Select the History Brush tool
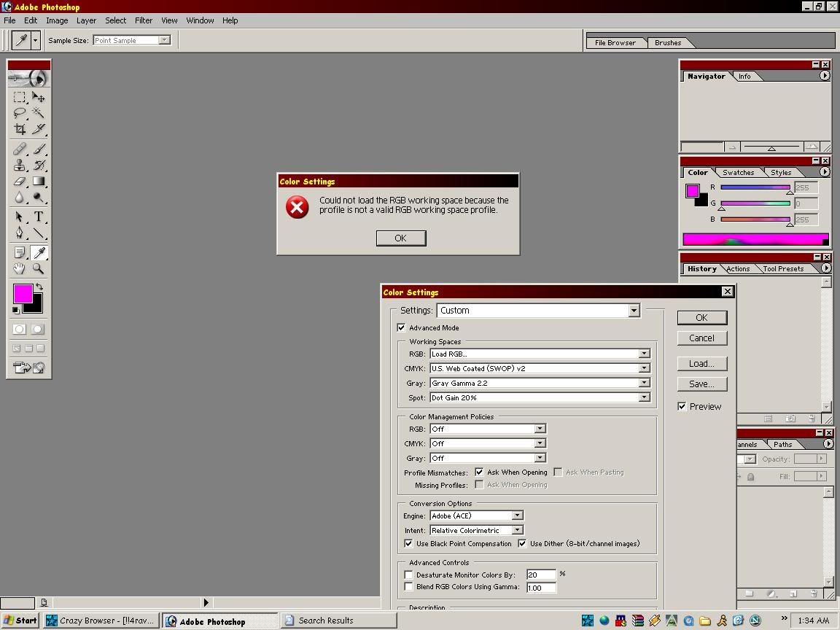Image resolution: width=840 pixels, height=630 pixels. [38, 165]
